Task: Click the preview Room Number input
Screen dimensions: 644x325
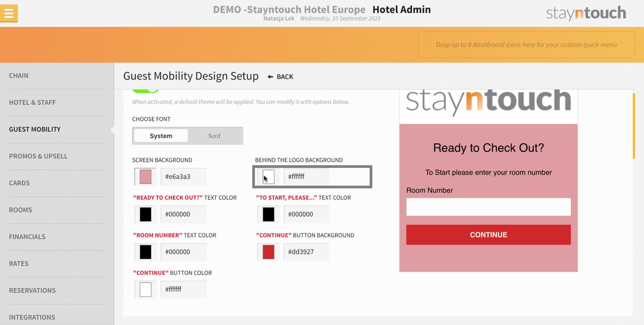Action: (x=488, y=207)
